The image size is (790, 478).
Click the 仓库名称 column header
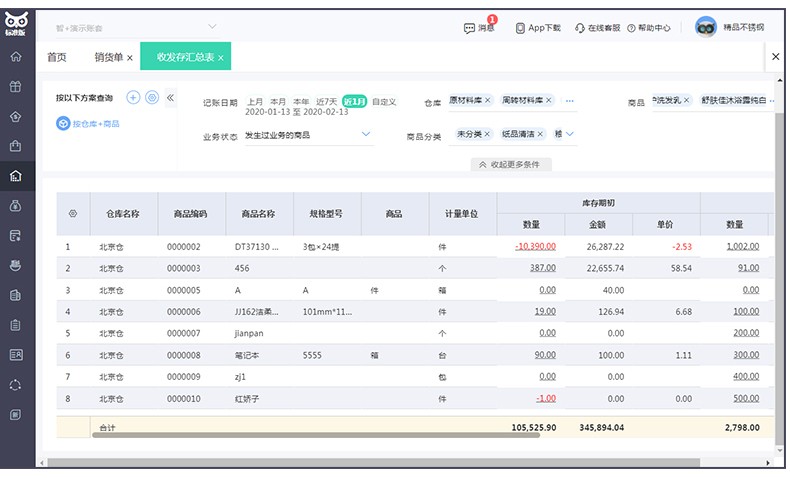click(123, 214)
